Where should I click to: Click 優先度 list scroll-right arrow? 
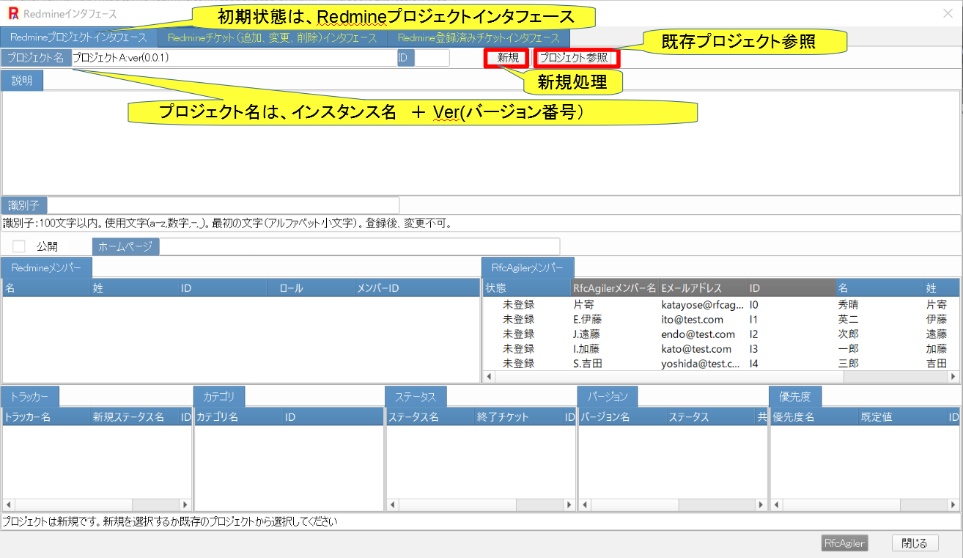(953, 505)
